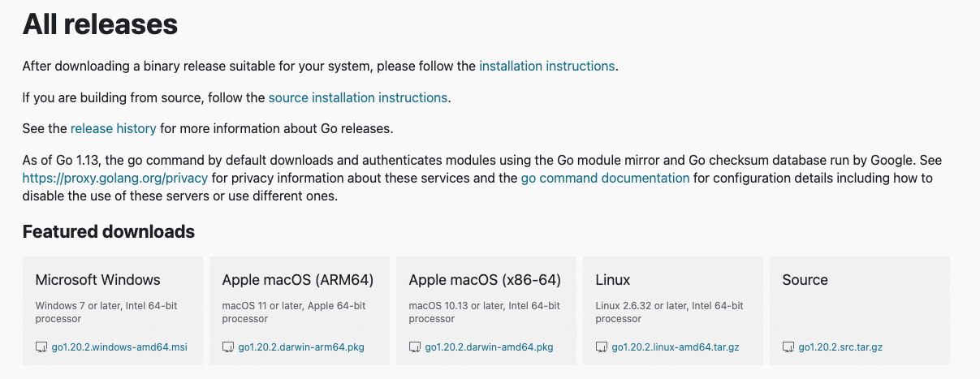Click download icon beside windows-amd64.msi file

(x=41, y=347)
